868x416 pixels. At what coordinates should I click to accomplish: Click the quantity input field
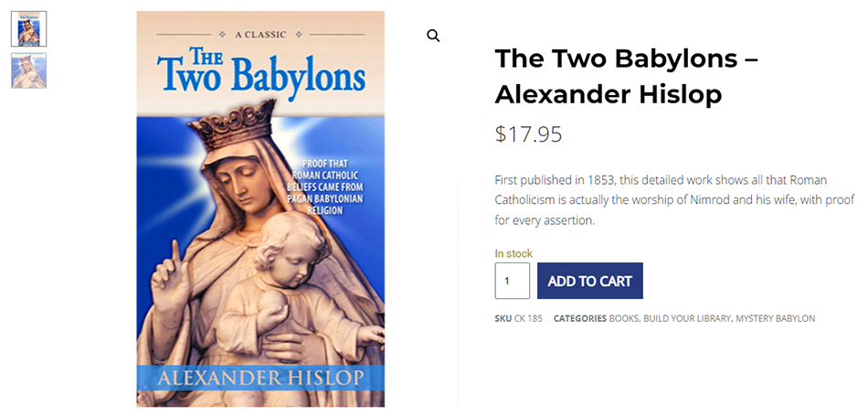[512, 281]
